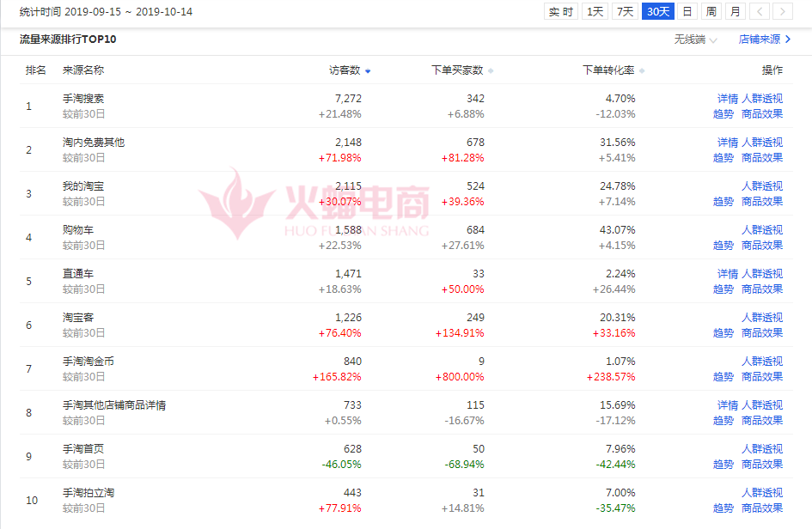Click the 7,272 visitor count value
The image size is (812, 529).
click(x=348, y=99)
